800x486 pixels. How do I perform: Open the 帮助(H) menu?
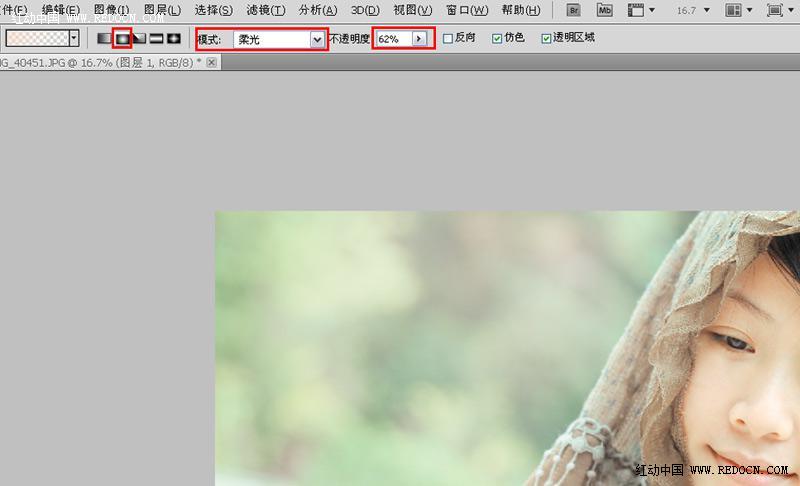[520, 10]
